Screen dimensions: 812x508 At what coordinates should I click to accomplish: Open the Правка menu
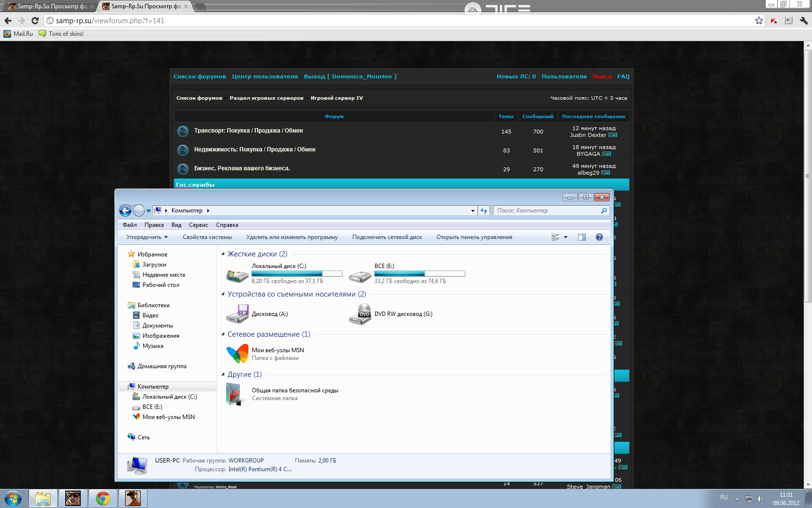coord(154,225)
